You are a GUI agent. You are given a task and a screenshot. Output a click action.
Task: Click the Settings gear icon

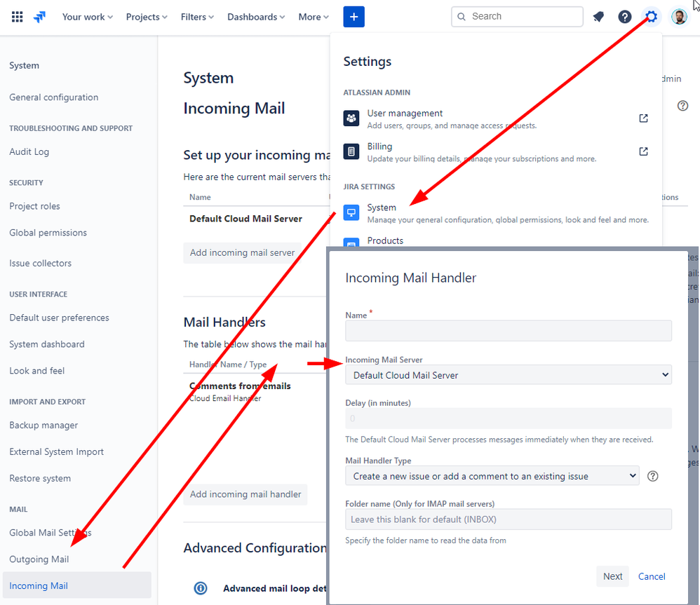[652, 17]
